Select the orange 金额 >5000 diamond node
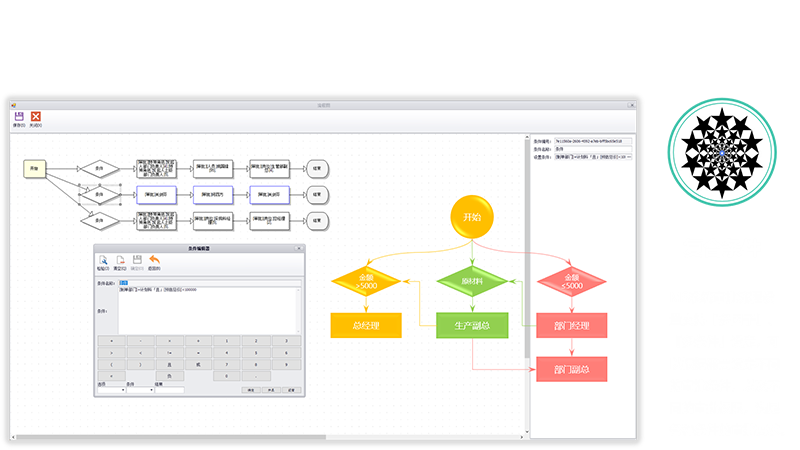 [x=366, y=283]
